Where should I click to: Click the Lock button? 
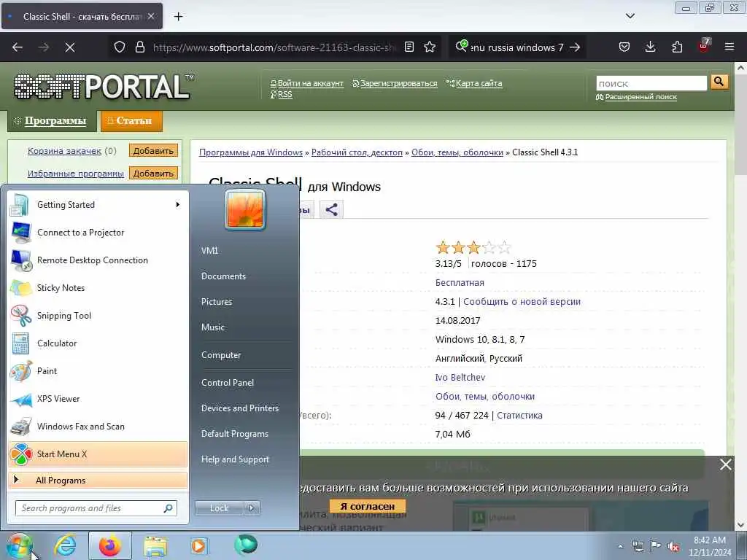[219, 508]
